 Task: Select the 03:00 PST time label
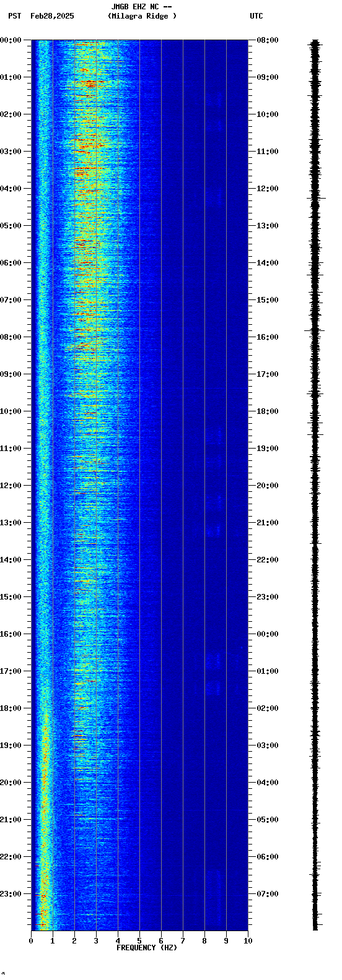pyautogui.click(x=11, y=152)
